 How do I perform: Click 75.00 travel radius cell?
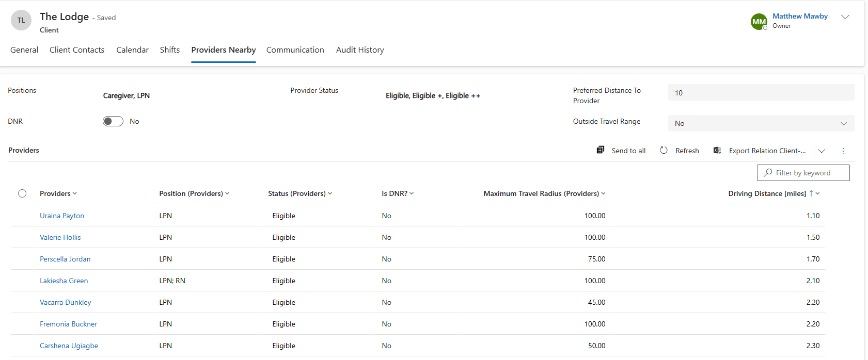(596, 259)
